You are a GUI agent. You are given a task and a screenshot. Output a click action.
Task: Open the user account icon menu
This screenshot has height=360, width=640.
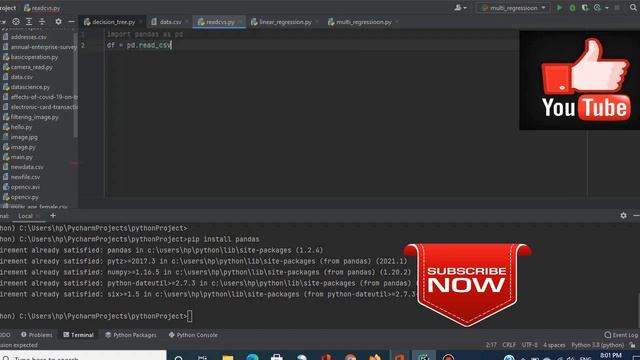[460, 8]
